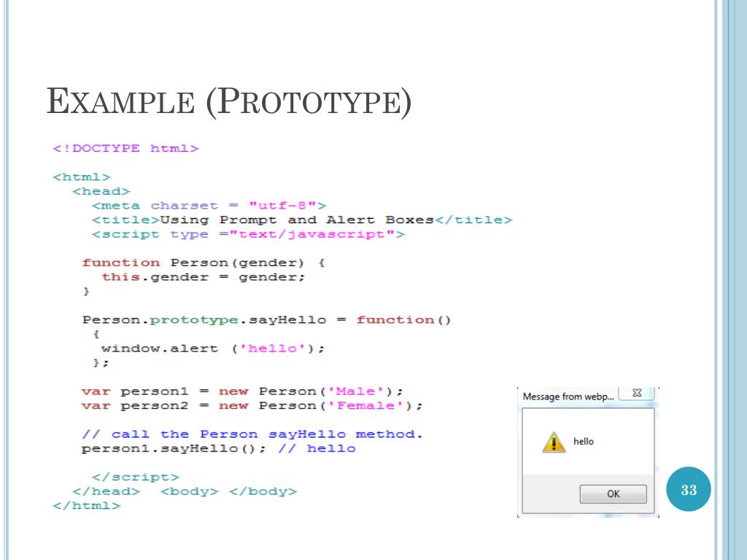The width and height of the screenshot is (747, 560).
Task: Click the yellow warning icon in the alert
Action: pyautogui.click(x=554, y=442)
